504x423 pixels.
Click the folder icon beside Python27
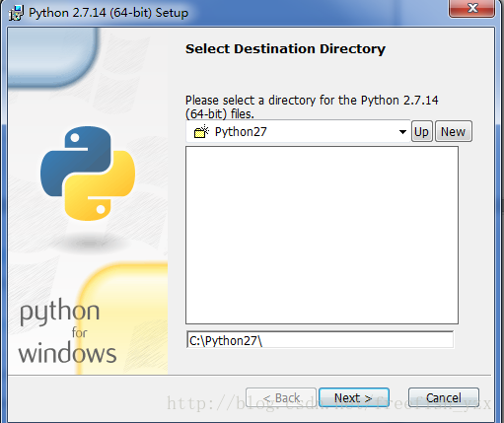(201, 131)
